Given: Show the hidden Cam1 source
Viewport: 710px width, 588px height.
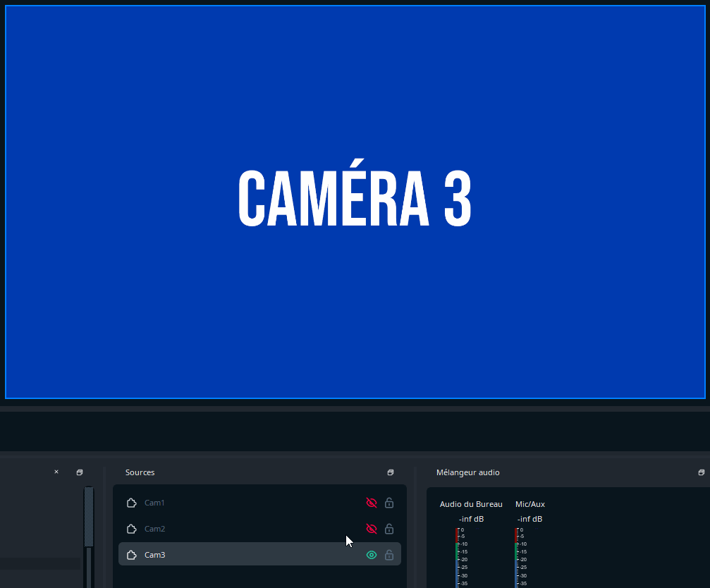Looking at the screenshot, I should tap(371, 503).
